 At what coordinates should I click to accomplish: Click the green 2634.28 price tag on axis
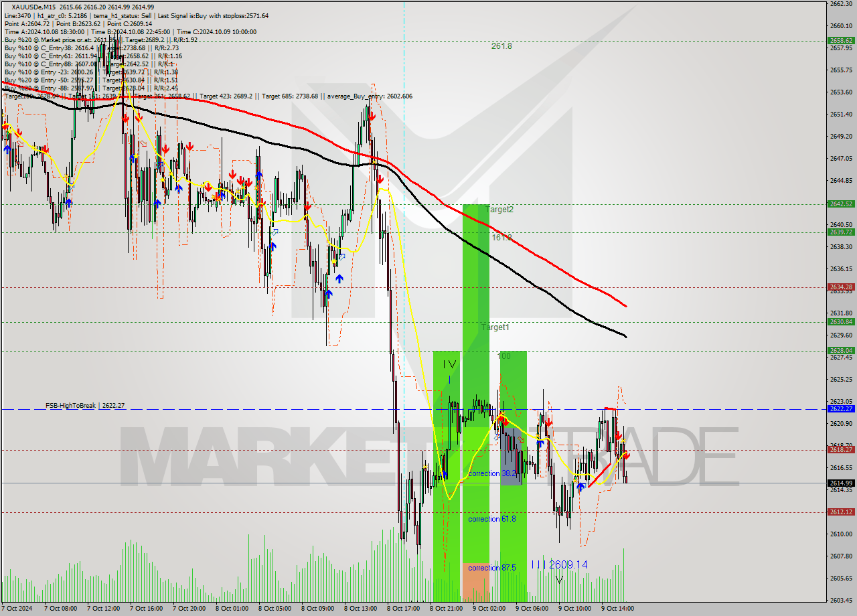coord(841,287)
